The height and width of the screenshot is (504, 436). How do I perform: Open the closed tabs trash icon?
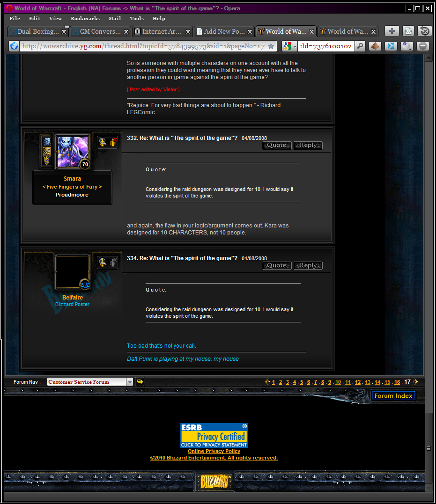click(x=424, y=31)
